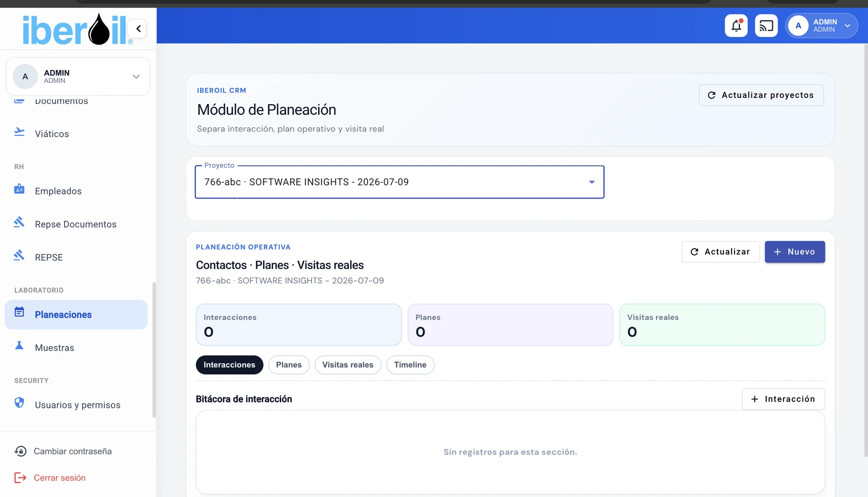Click the Planes counter card
The height and width of the screenshot is (497, 868).
pyautogui.click(x=510, y=324)
